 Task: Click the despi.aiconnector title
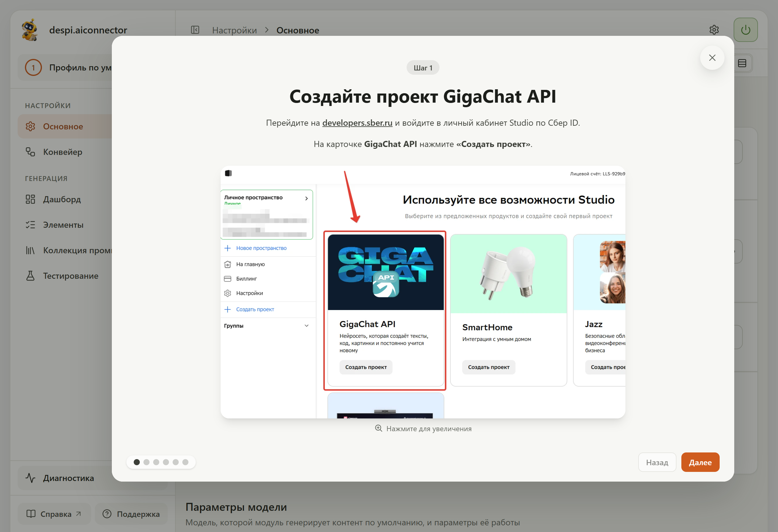88,30
